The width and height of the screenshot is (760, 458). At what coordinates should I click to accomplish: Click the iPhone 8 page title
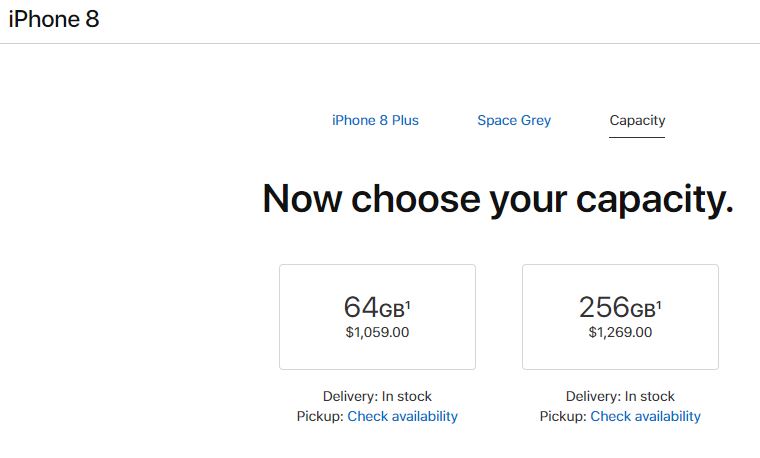click(x=54, y=19)
